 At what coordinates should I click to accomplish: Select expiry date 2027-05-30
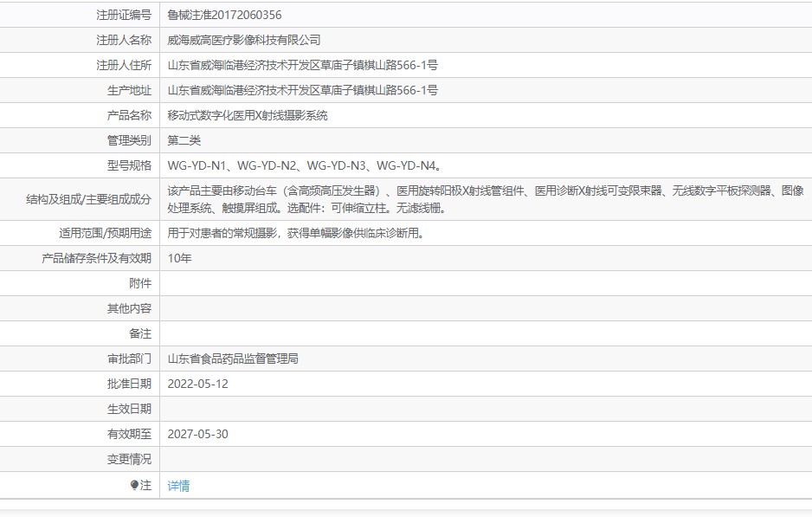coord(198,434)
